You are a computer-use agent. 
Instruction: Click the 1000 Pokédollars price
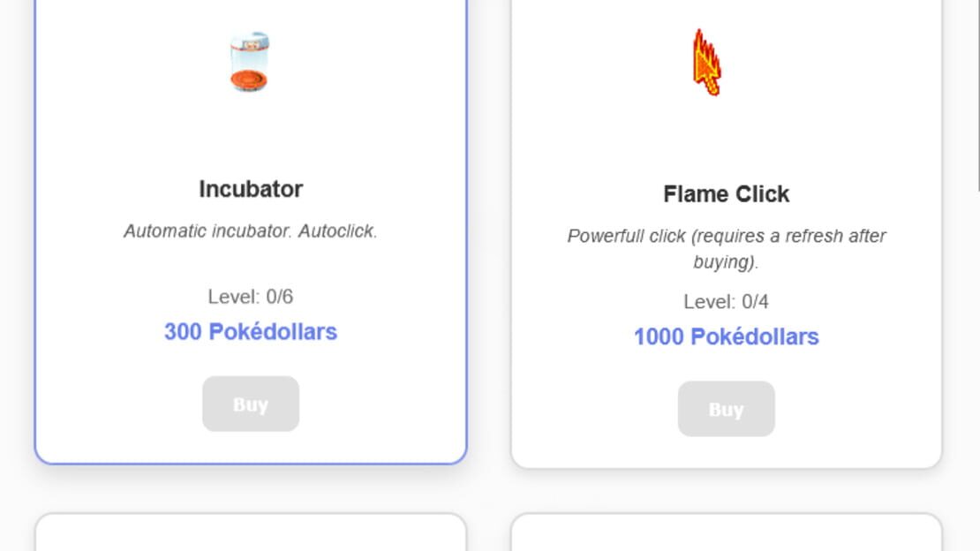[727, 336]
